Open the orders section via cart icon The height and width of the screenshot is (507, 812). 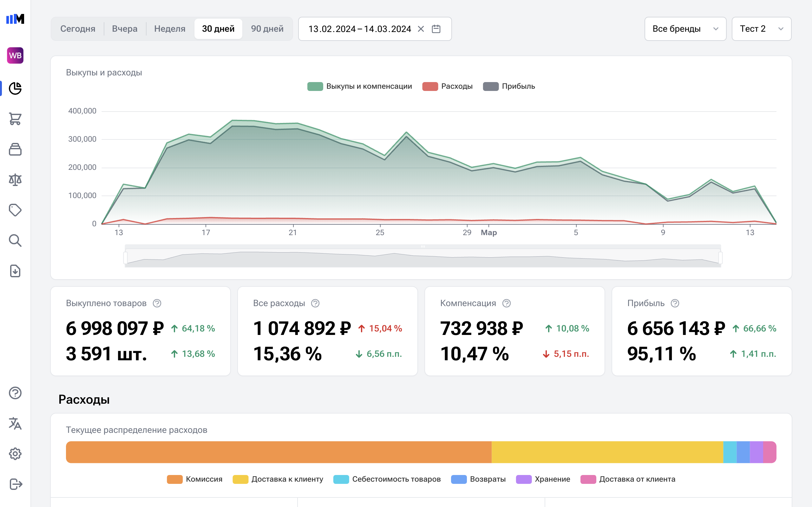click(15, 119)
